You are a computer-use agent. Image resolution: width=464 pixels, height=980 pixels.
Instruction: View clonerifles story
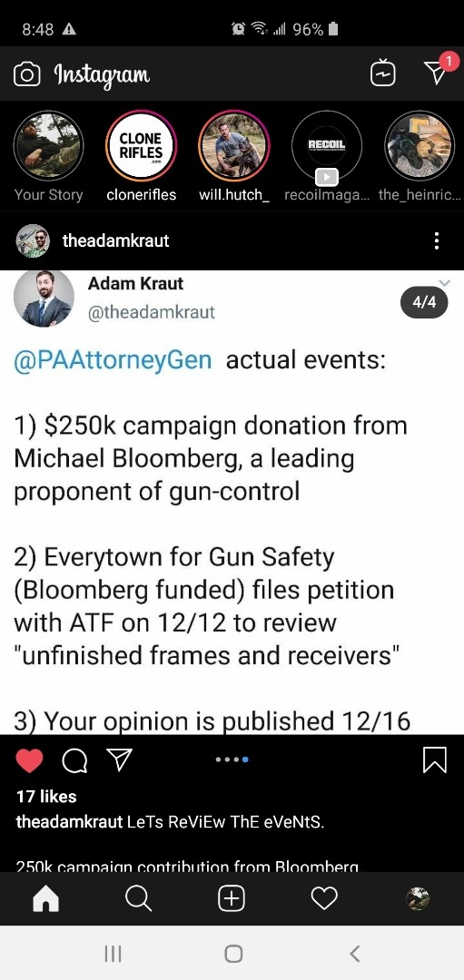(x=142, y=146)
